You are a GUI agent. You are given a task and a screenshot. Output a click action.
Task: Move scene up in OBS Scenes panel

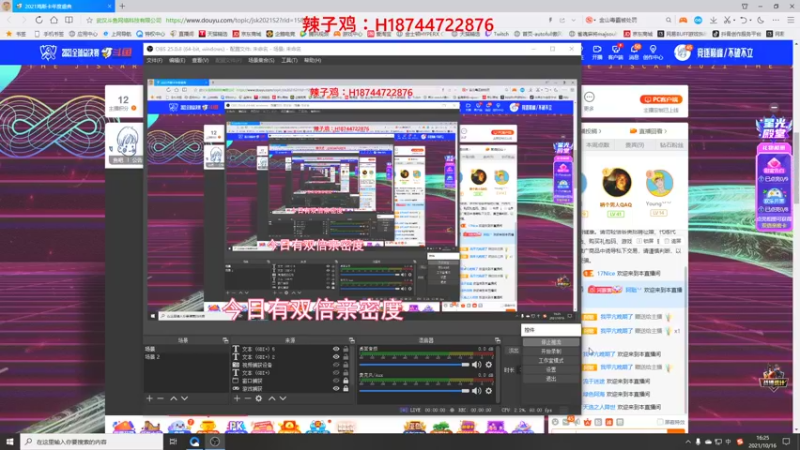click(173, 398)
